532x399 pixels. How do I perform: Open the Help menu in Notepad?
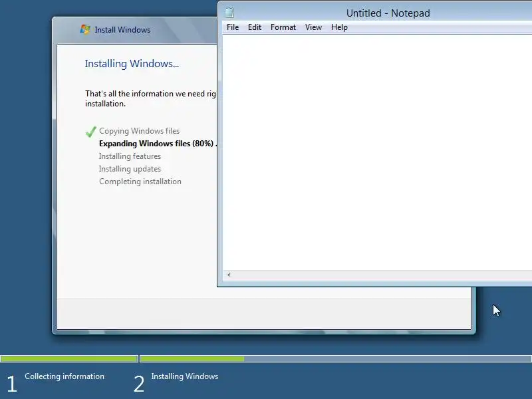click(339, 27)
